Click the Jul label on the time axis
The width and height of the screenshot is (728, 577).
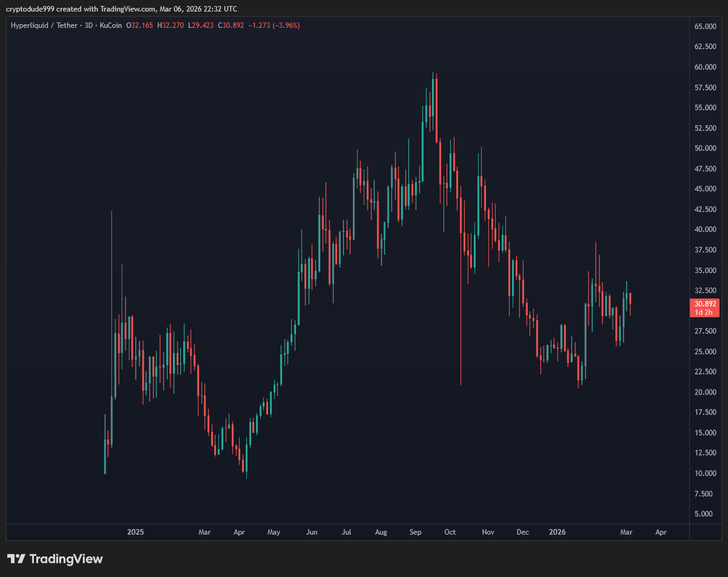point(346,532)
